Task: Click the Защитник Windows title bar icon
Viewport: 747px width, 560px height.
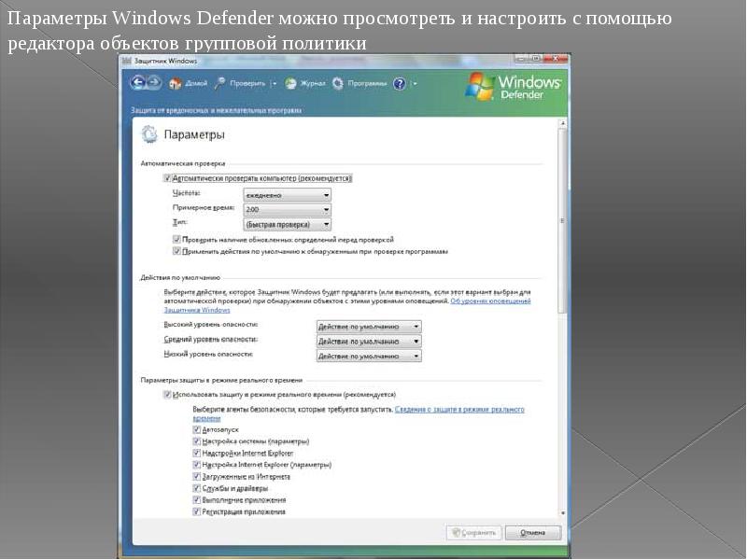Action: point(127,61)
